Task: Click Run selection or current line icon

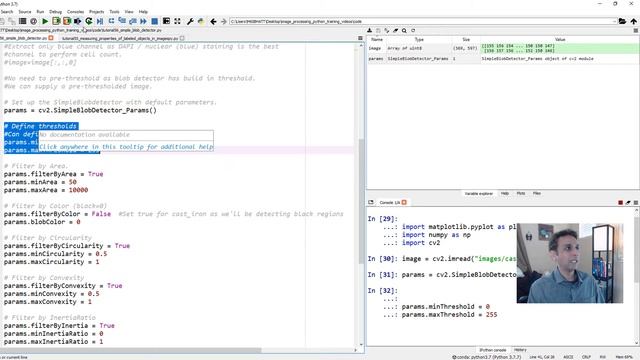Action: point(78,21)
